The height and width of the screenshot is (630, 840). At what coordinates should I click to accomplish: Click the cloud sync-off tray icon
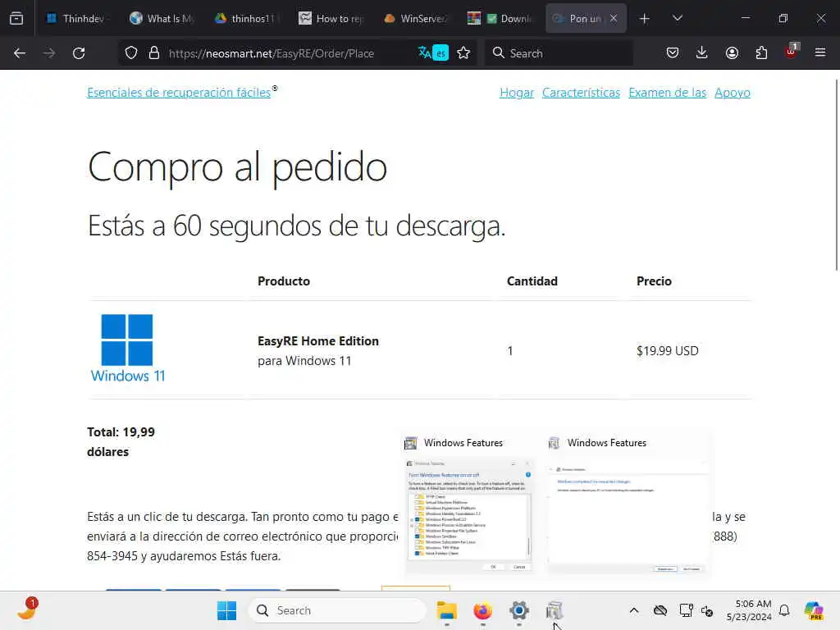[660, 610]
